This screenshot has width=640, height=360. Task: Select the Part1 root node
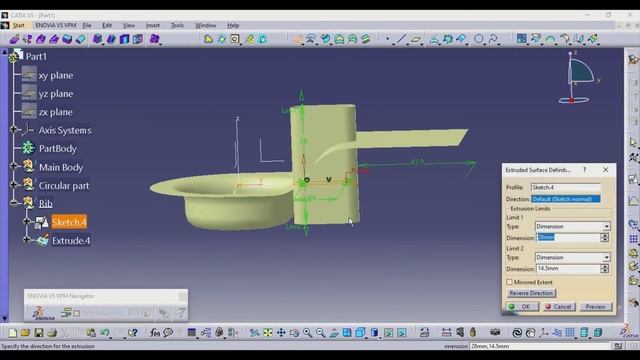(x=36, y=56)
